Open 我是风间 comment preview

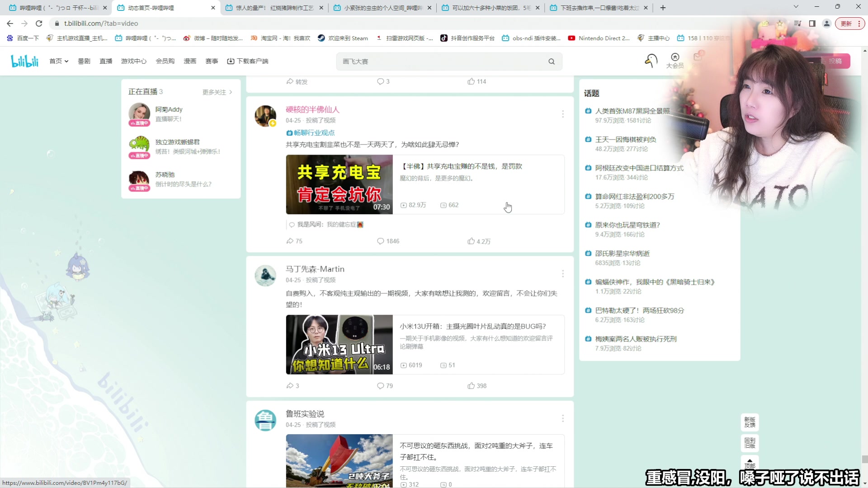326,225
